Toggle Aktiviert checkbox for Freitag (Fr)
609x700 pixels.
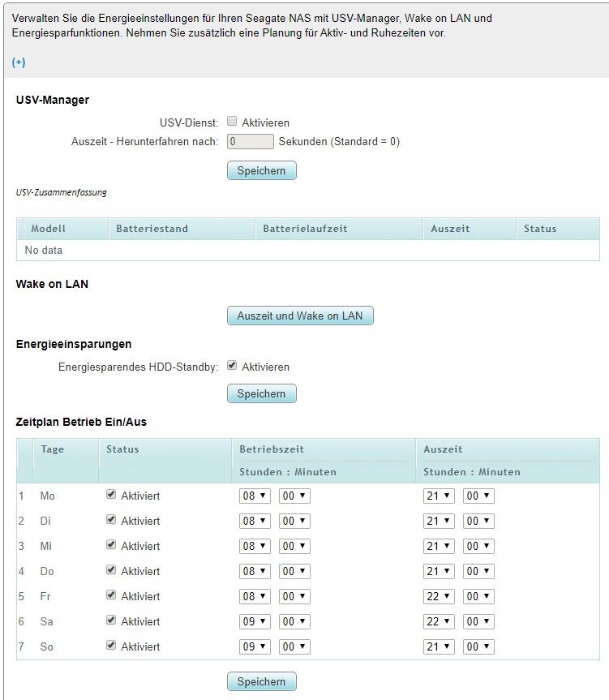pyautogui.click(x=111, y=595)
